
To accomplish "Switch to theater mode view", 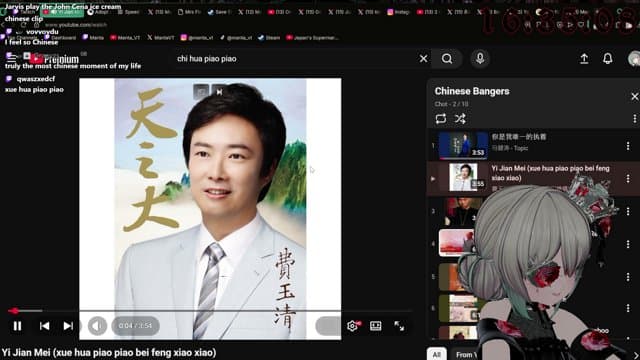I will click(376, 326).
